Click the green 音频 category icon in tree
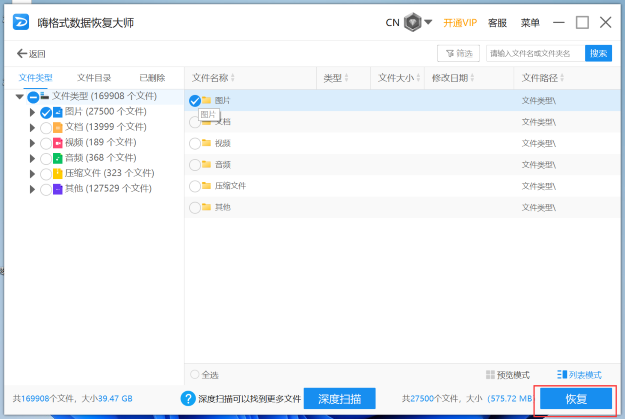625x419 pixels. (x=58, y=158)
